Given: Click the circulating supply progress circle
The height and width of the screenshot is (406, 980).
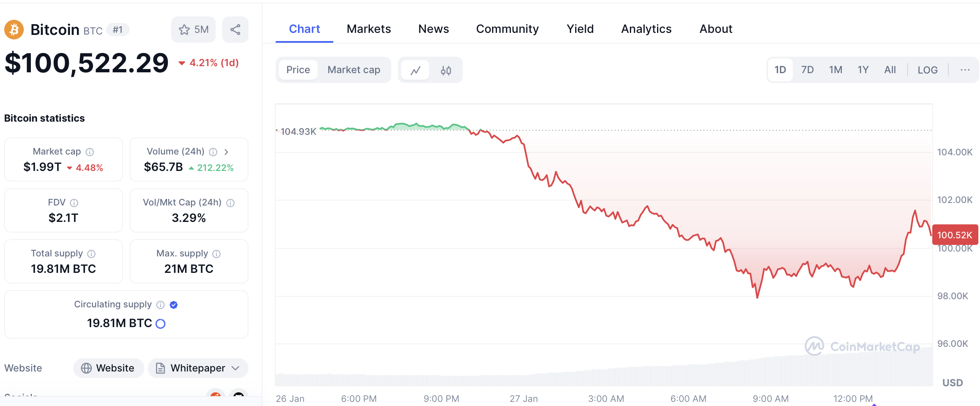Looking at the screenshot, I should (160, 324).
